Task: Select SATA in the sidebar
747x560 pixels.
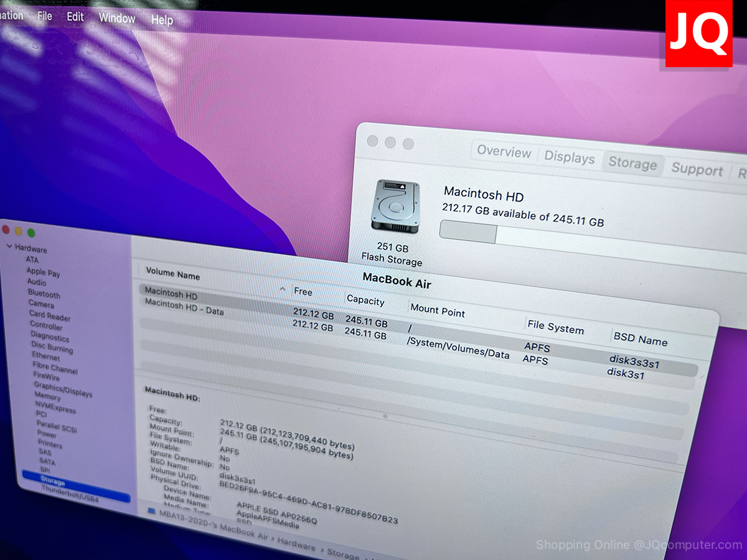Action: pos(47,462)
